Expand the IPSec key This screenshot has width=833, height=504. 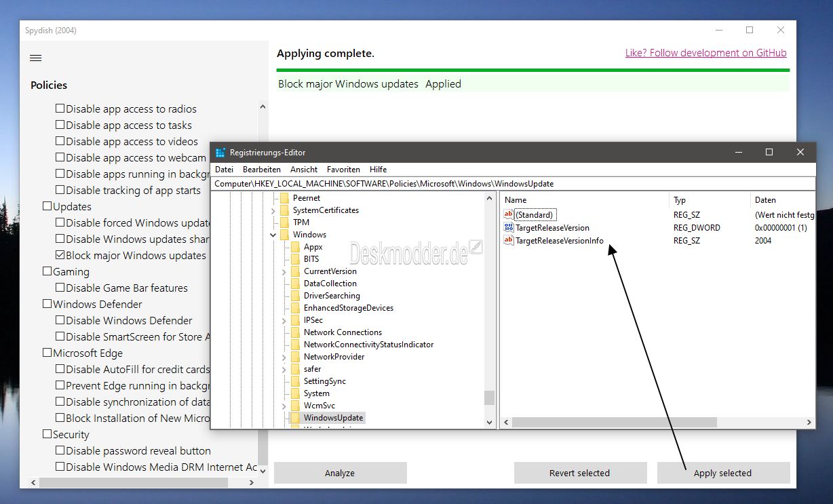coord(284,320)
